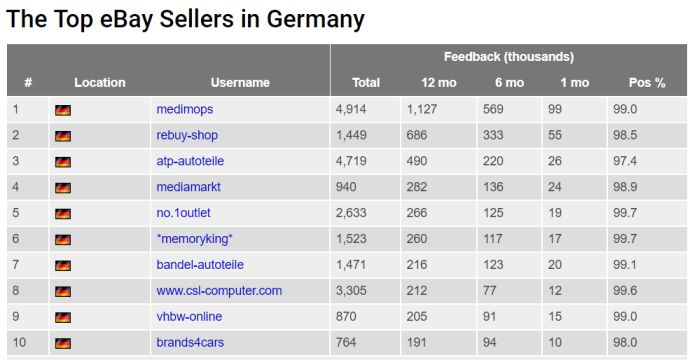Sort by the Pos % column header
Viewport: 692px width, 360px height.
coord(647,82)
